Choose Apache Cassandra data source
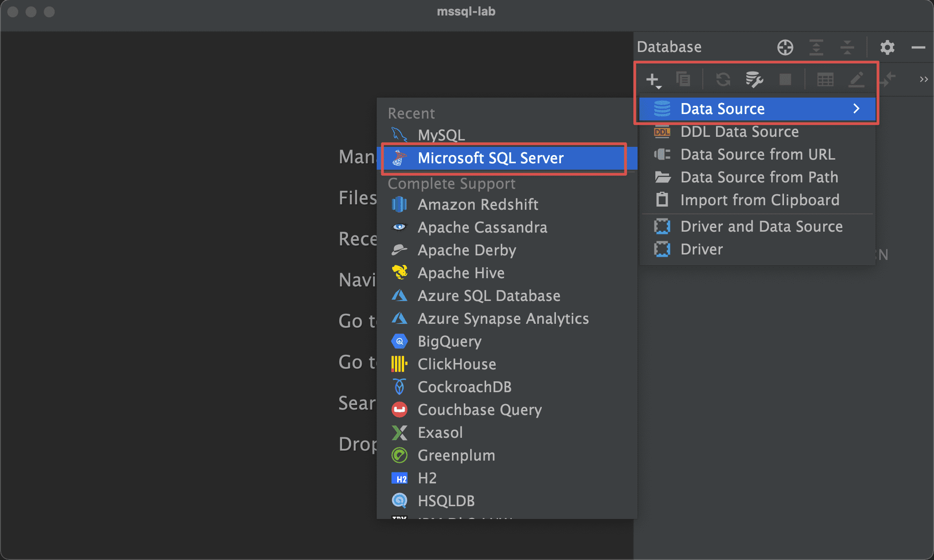This screenshot has height=560, width=934. [x=507, y=228]
